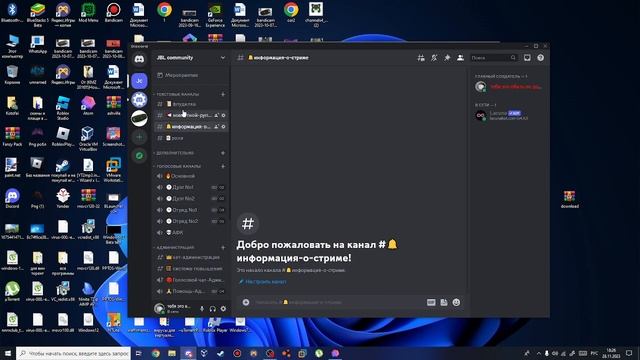Join the Основной voice channel
This screenshot has width=640, height=360.
pyautogui.click(x=191, y=176)
